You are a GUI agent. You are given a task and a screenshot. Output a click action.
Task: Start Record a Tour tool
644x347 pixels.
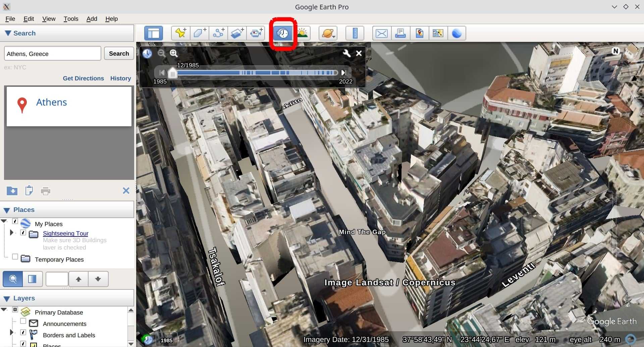tap(256, 33)
